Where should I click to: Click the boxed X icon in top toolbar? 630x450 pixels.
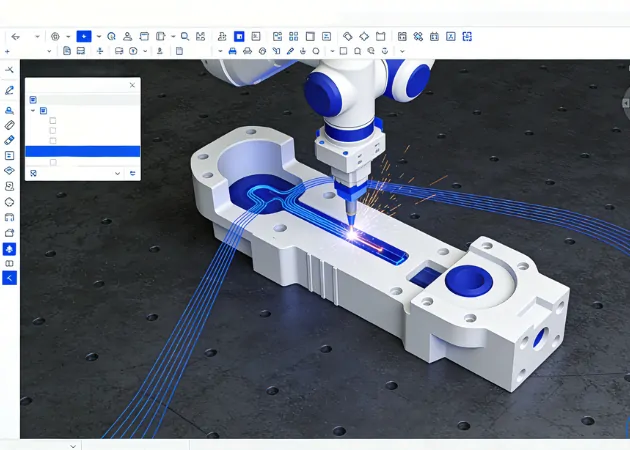click(x=451, y=37)
